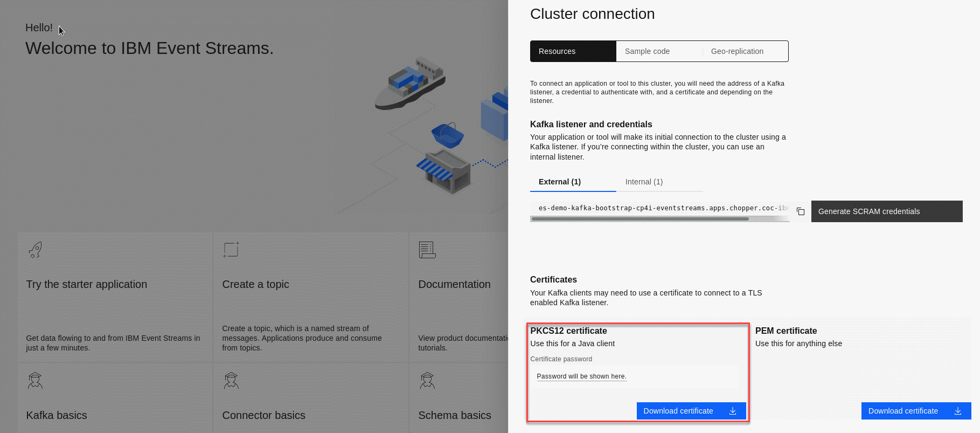
Task: Click the Schema basics graduate icon
Action: point(427,381)
